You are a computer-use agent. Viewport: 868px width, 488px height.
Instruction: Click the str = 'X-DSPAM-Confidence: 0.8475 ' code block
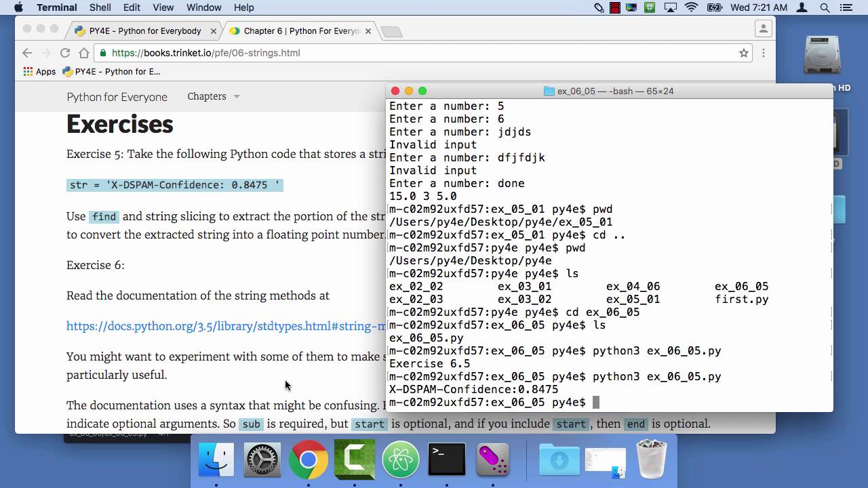(x=175, y=185)
